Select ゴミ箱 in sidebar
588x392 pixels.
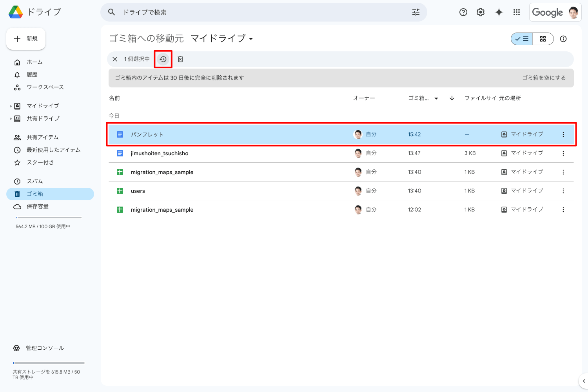point(50,194)
